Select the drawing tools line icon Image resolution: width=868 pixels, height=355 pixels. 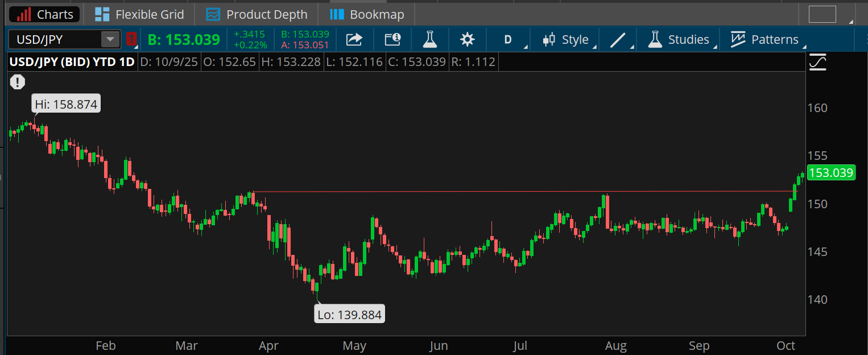(x=618, y=39)
